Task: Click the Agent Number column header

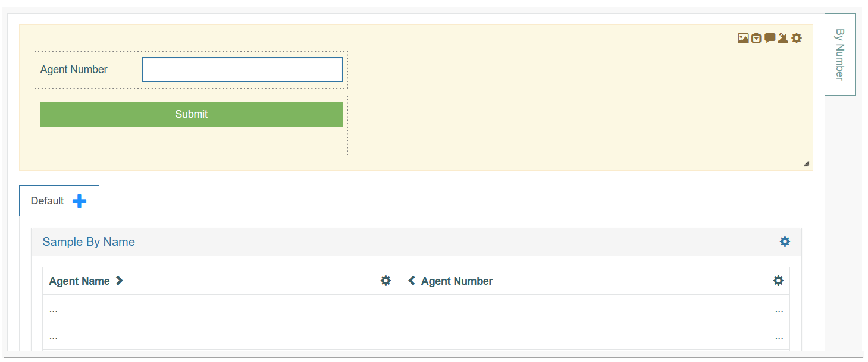Action: point(457,281)
